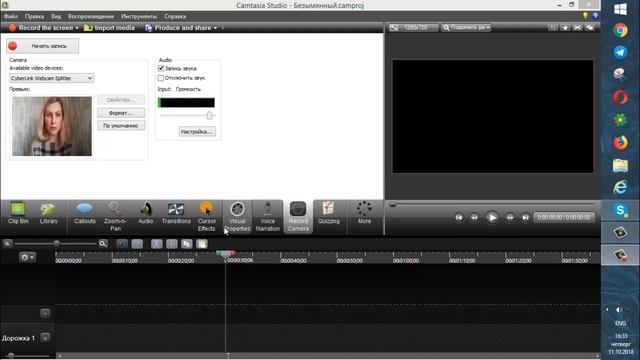The image size is (640, 360).
Task: Click Import media
Action: pyautogui.click(x=109, y=28)
